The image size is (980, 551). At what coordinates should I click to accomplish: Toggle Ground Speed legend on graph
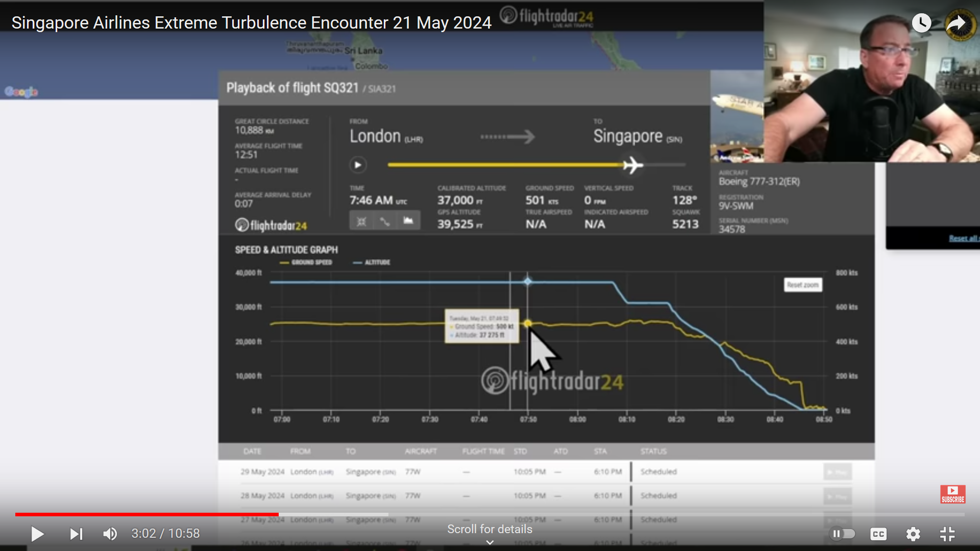click(306, 262)
